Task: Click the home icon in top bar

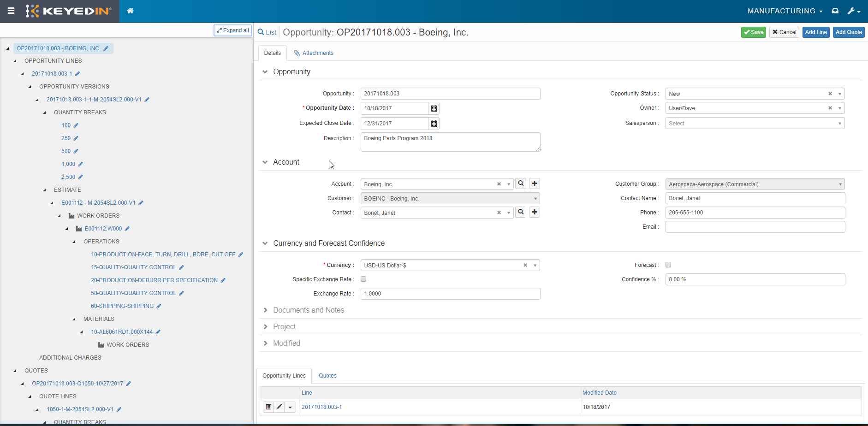Action: tap(130, 11)
